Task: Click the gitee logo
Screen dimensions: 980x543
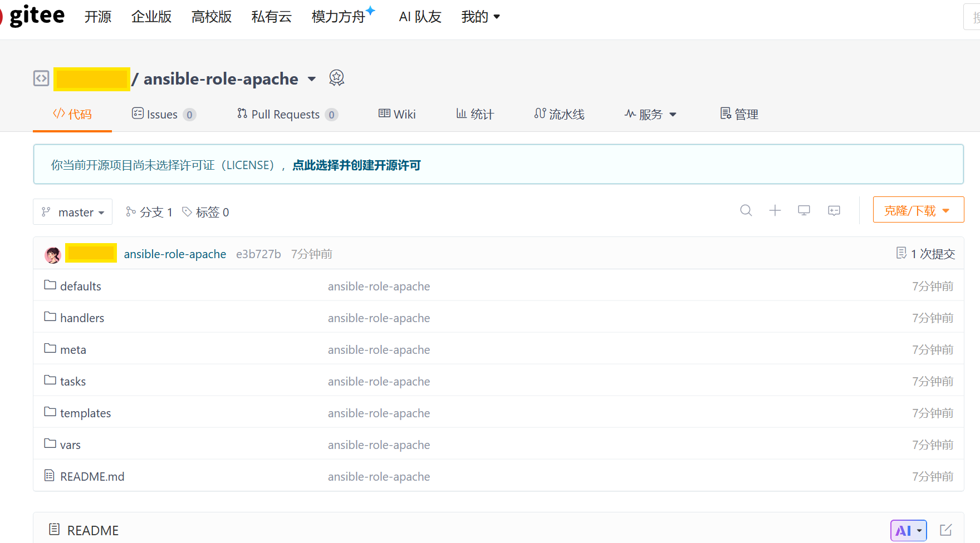Action: click(x=32, y=16)
